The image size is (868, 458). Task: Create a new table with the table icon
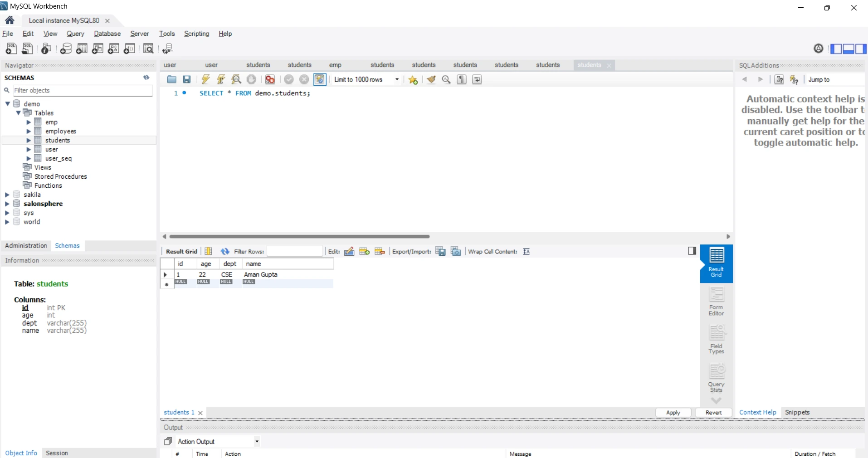tap(82, 49)
